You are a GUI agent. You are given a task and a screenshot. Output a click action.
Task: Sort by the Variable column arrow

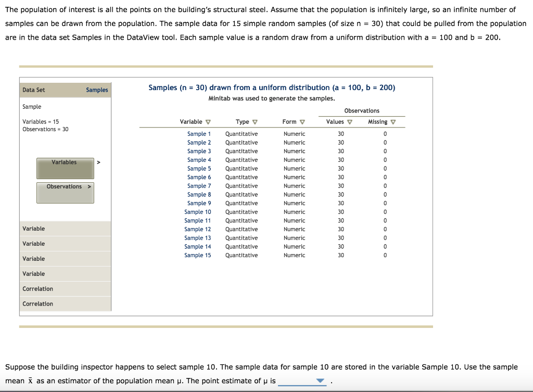point(208,122)
